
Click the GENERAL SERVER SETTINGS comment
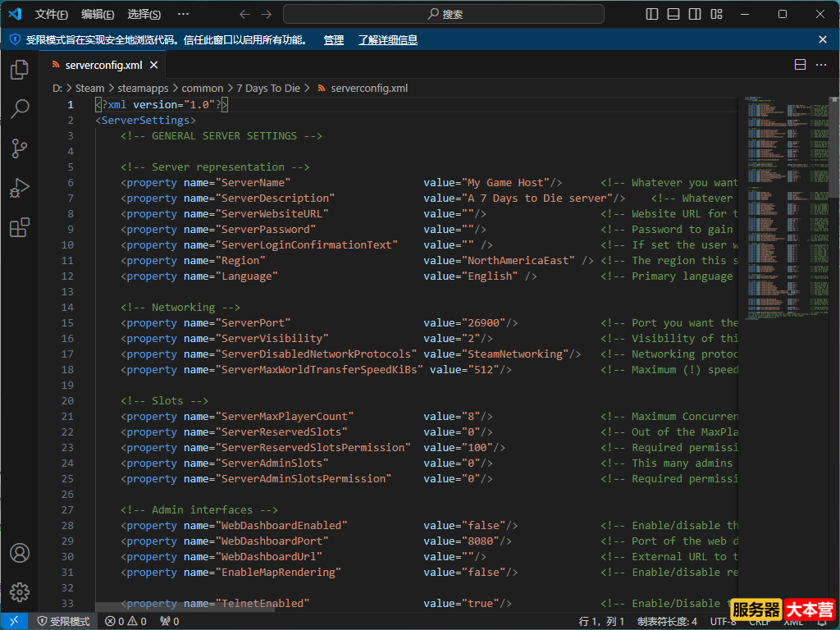pyautogui.click(x=221, y=136)
